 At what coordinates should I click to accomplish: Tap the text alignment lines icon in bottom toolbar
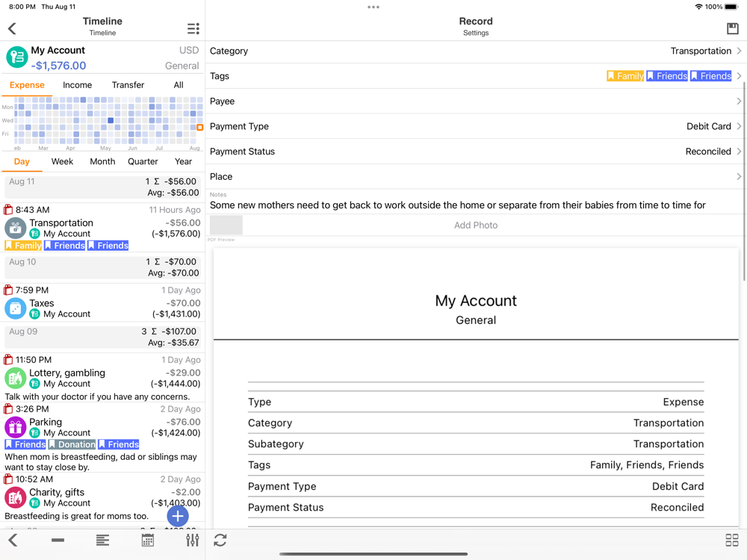pos(102,540)
